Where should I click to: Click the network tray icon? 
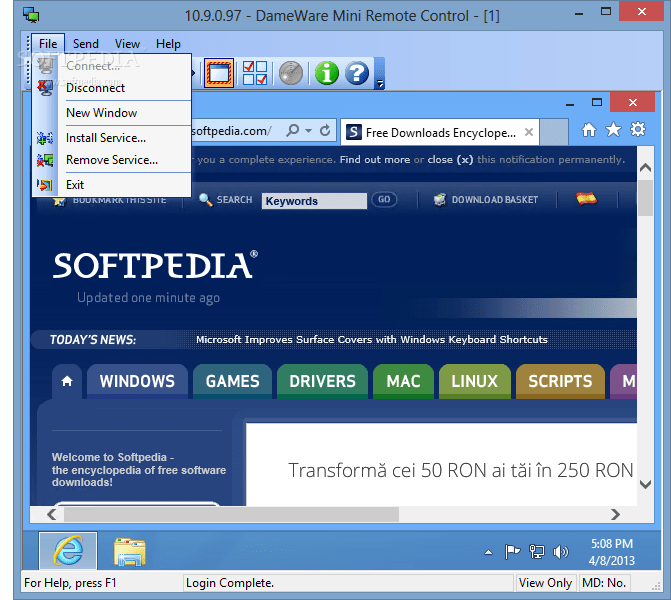(x=537, y=552)
